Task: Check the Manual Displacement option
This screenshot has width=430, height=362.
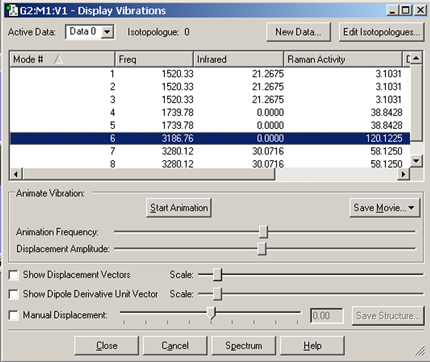Action: [13, 315]
